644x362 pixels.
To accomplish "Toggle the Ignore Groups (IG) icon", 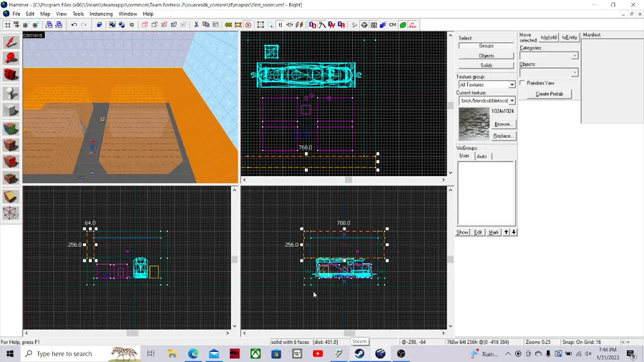I will coord(132,24).
